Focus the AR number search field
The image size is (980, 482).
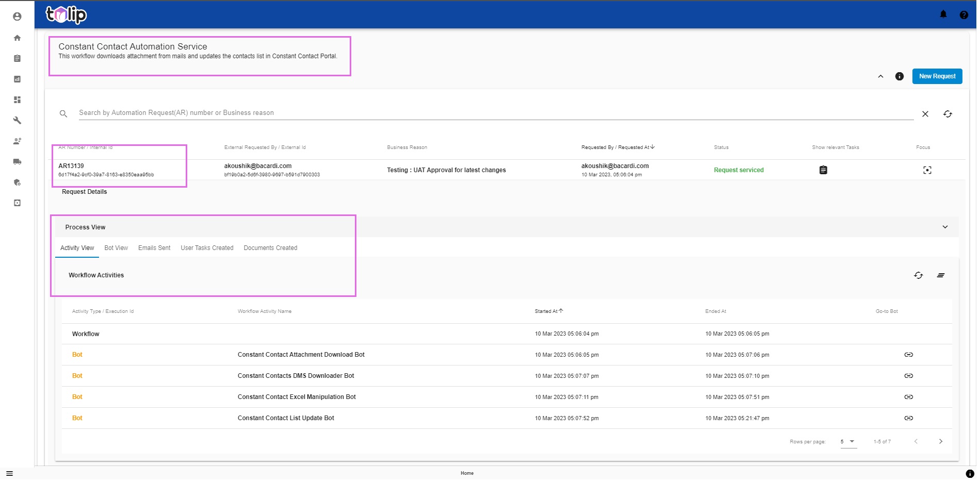pyautogui.click(x=496, y=113)
